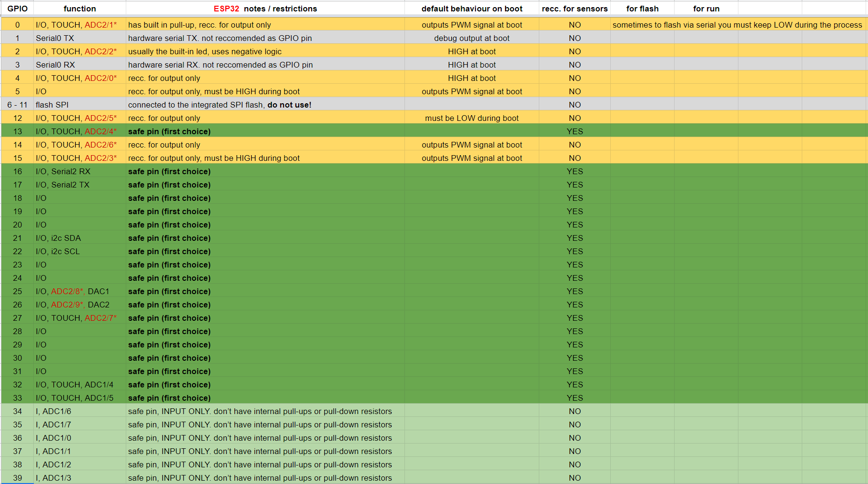
Task: Select the 'I/O, Serial2 TX' function cell
Action: [80, 185]
